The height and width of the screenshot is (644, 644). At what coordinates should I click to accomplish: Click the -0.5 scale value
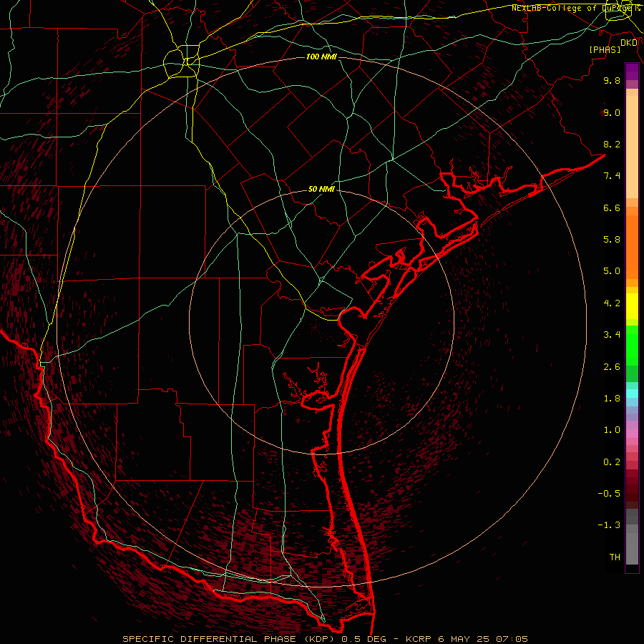pos(609,494)
